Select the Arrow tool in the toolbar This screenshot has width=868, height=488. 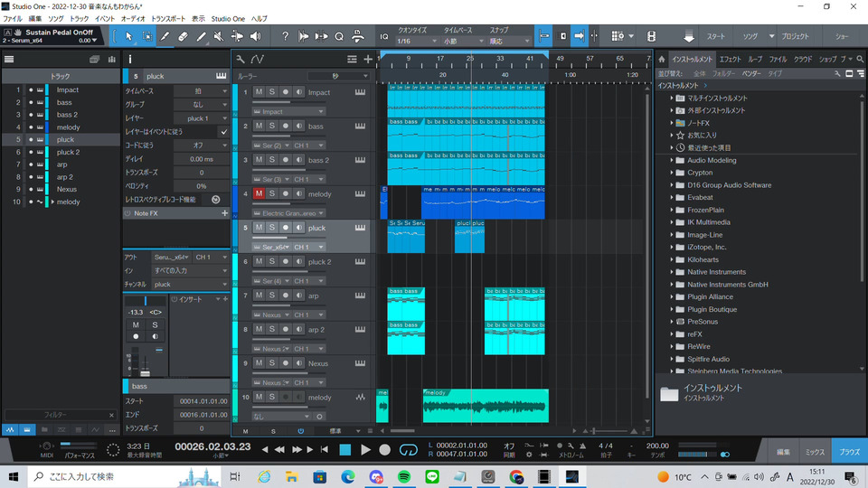click(x=127, y=36)
